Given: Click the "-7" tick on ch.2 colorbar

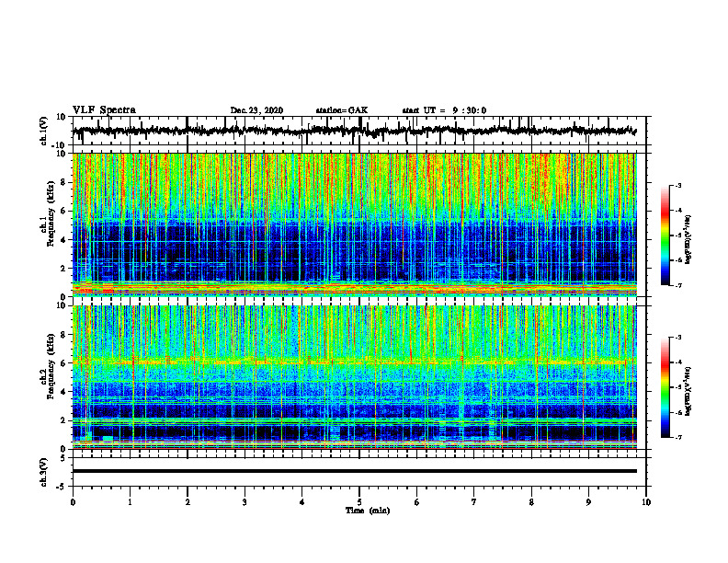Looking at the screenshot, I should click(677, 438).
